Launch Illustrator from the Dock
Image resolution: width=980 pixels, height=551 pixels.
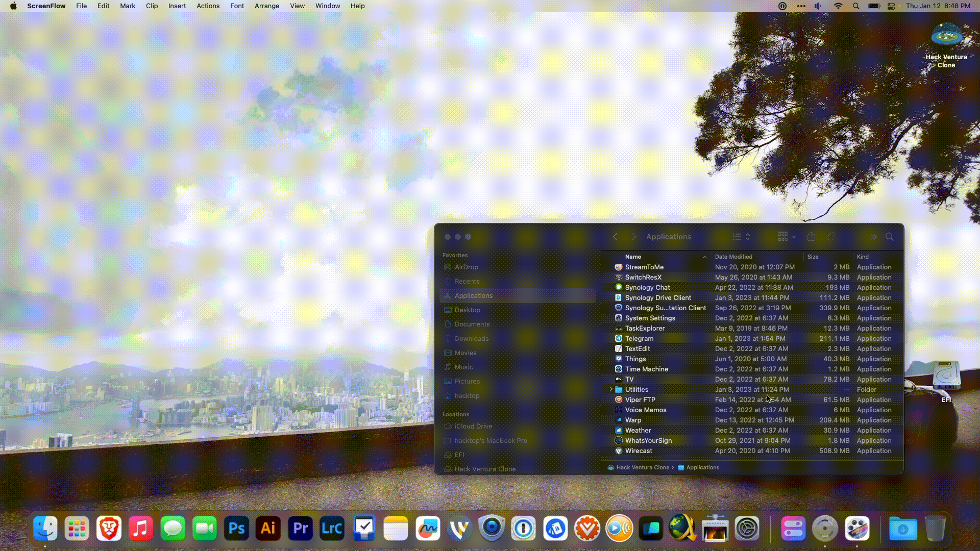pyautogui.click(x=268, y=529)
